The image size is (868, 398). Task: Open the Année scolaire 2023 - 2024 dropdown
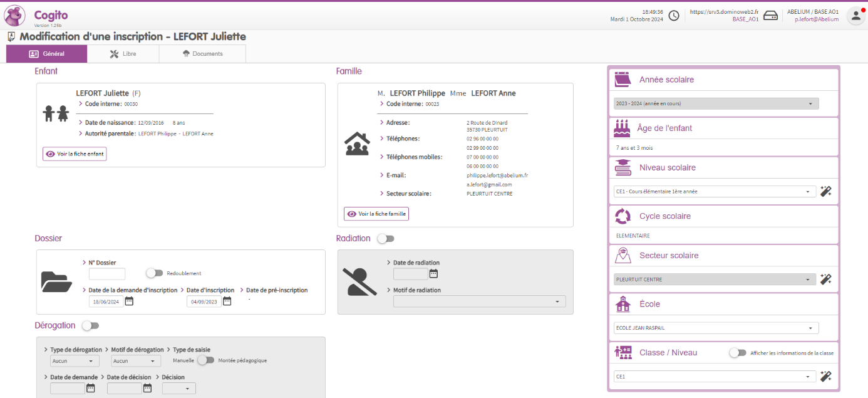click(x=716, y=103)
